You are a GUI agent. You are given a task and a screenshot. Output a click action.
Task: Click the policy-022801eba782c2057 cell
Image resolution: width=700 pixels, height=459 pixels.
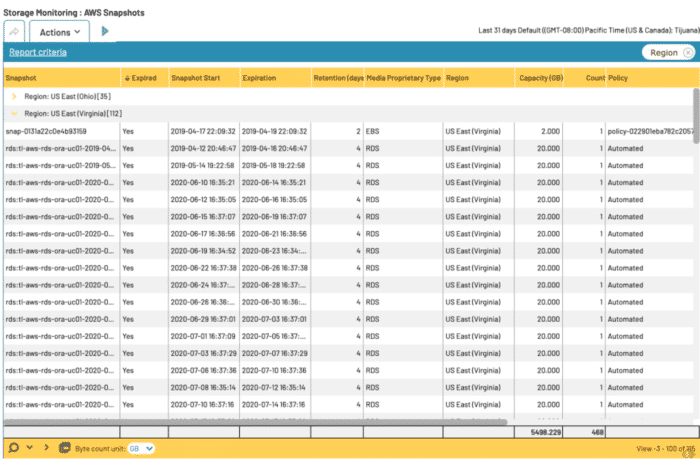pos(648,131)
